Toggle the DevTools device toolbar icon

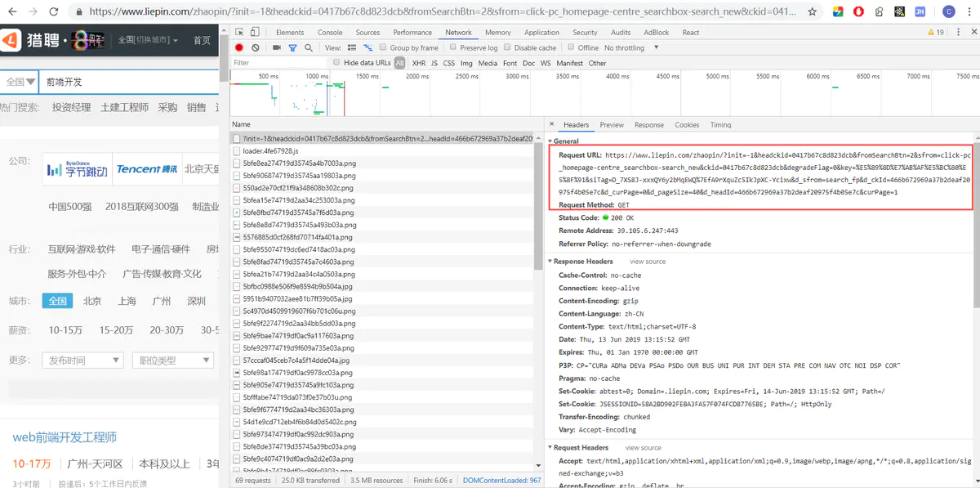point(255,33)
